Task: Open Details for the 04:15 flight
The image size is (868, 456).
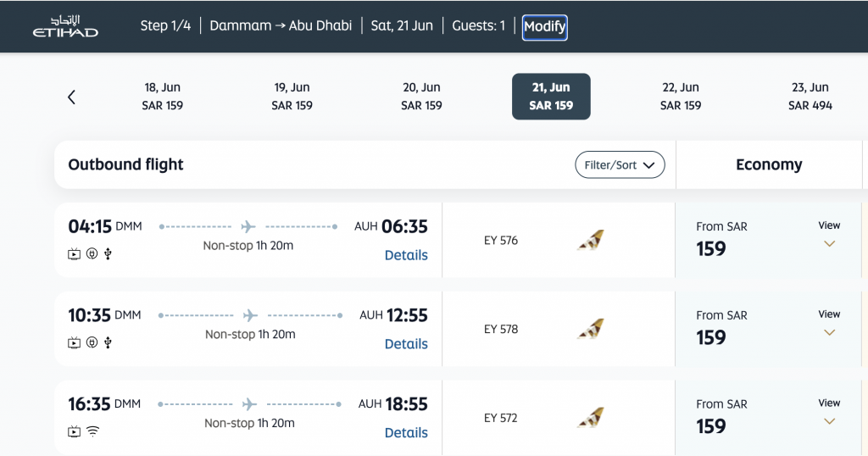Action: (x=406, y=255)
